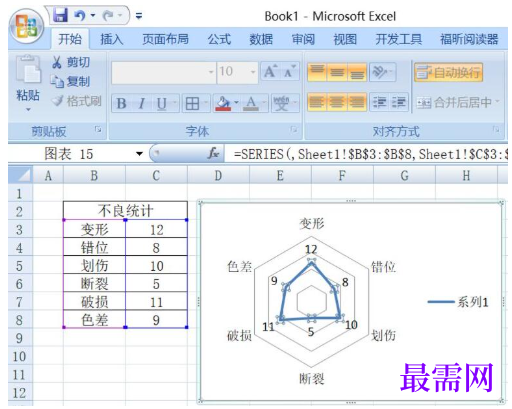Open the 字体 dialog launcher

point(293,129)
